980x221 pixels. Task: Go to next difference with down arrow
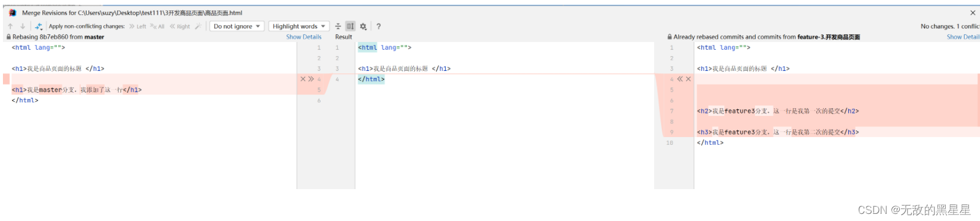pos(22,26)
